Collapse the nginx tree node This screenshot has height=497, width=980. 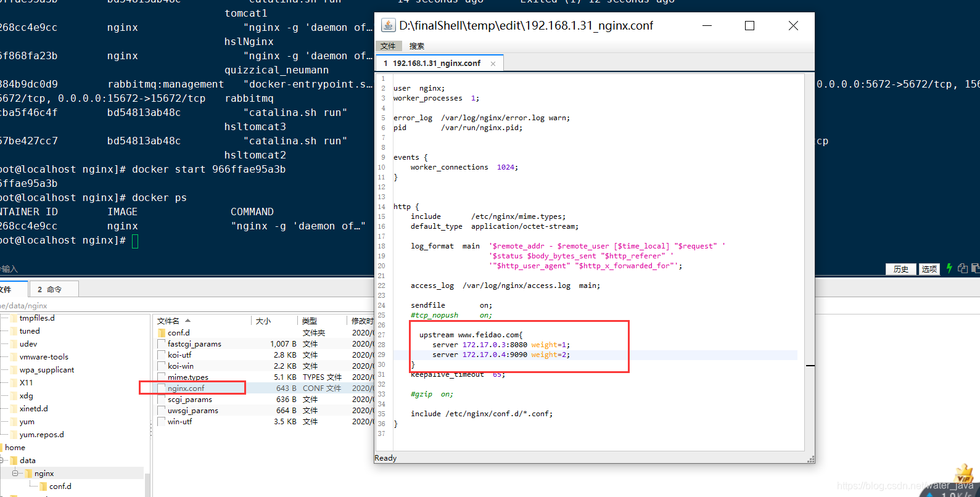click(15, 474)
